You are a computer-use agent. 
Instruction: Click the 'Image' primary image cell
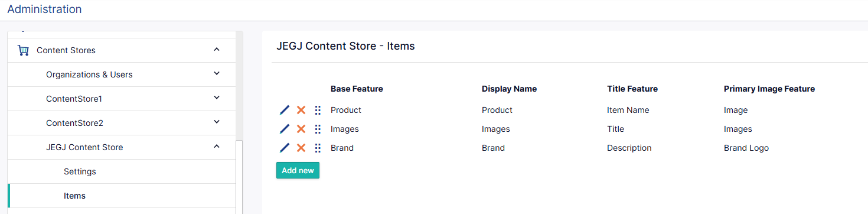(x=736, y=110)
